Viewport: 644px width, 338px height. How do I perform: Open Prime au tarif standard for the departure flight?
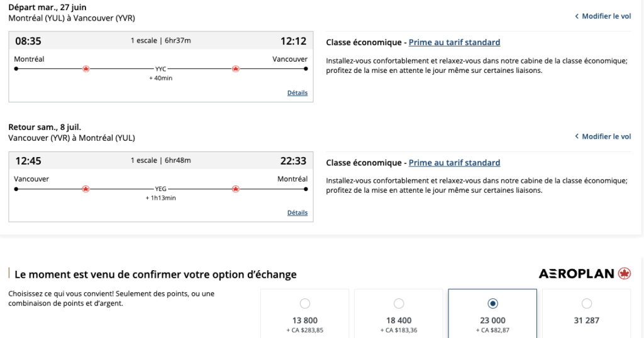pos(454,43)
